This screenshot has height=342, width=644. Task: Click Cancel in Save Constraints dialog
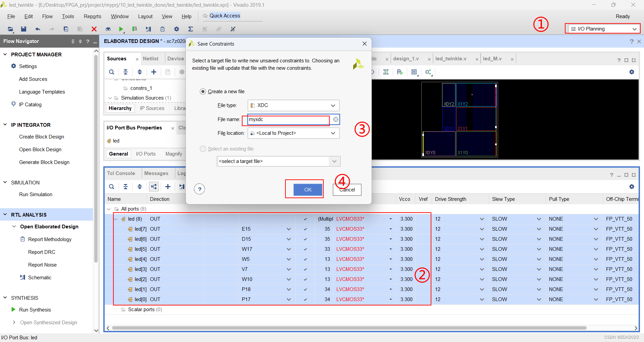[x=347, y=189]
